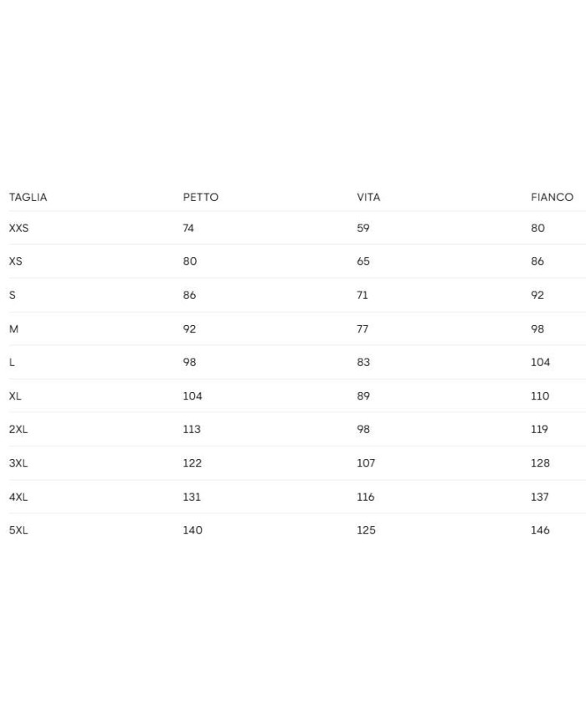Click vita value 71 for size S
The width and height of the screenshot is (586, 728).
click(x=362, y=295)
